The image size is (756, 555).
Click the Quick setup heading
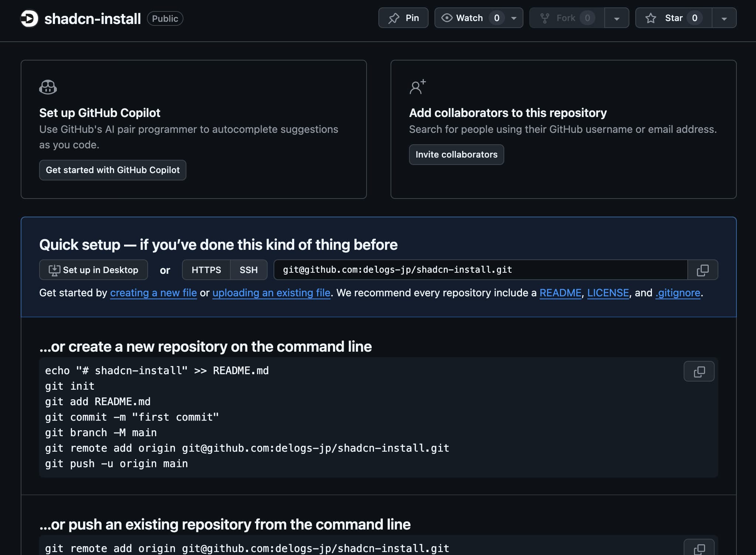219,245
